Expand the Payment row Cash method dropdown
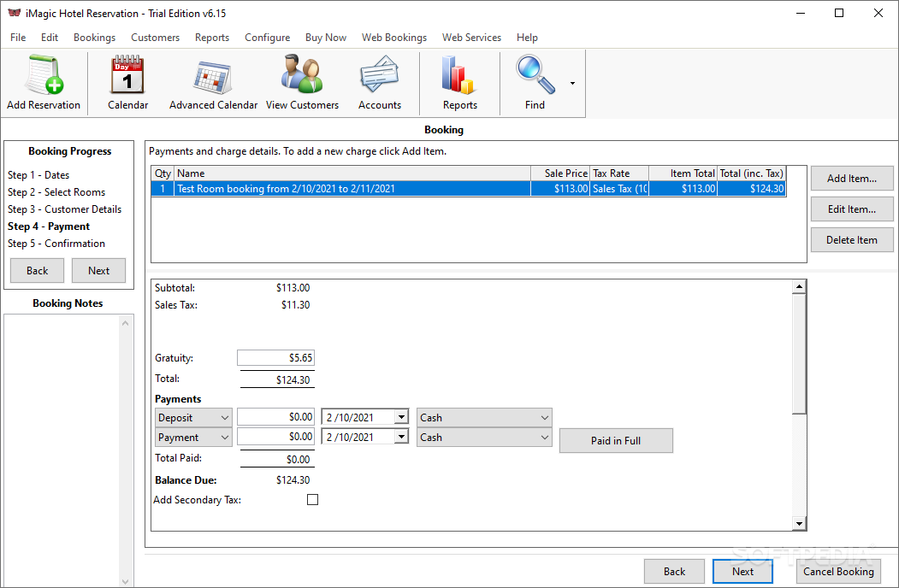Viewport: 899px width, 588px height. [545, 438]
